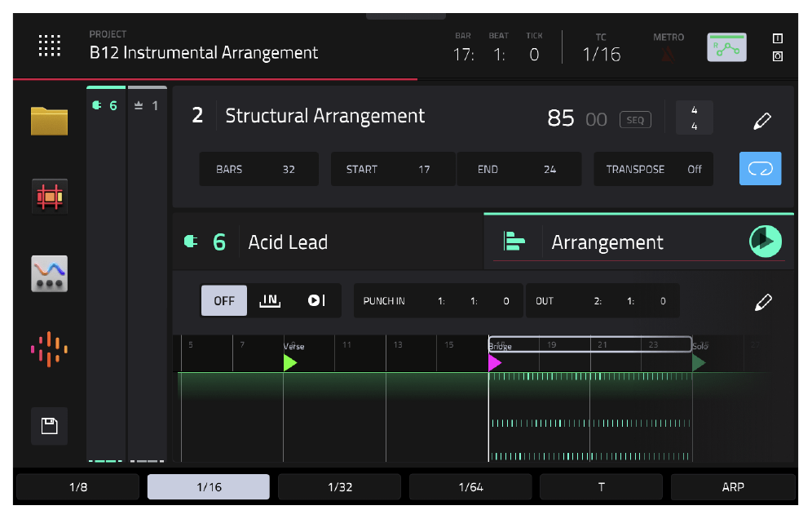
Task: Set punch mode to OFF
Action: tap(223, 301)
